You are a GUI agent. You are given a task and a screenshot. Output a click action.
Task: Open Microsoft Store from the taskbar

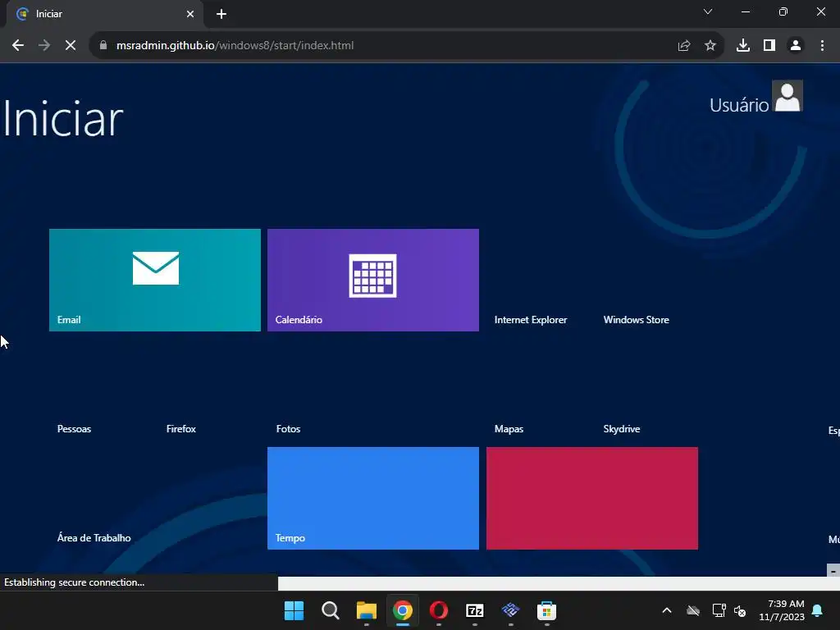tap(546, 610)
